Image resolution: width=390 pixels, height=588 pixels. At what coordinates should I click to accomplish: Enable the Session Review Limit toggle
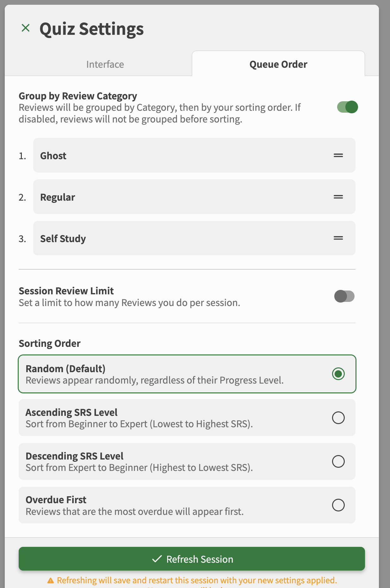tap(344, 297)
